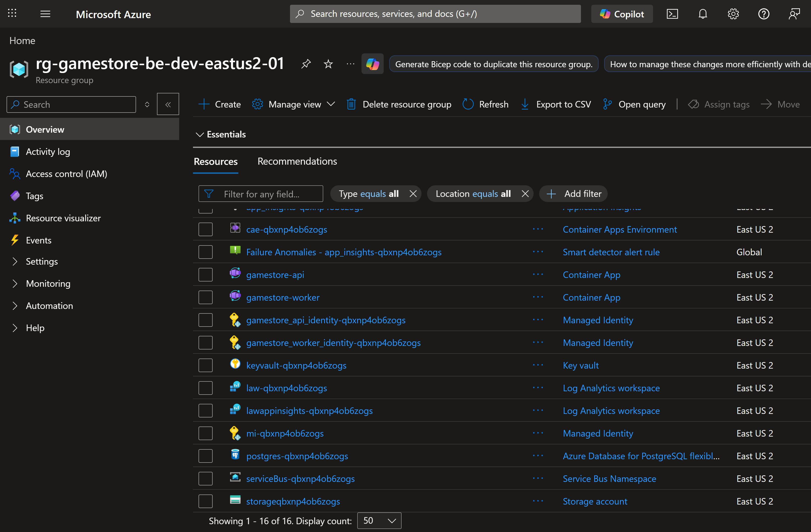This screenshot has width=811, height=532.
Task: Click the gamestore-api container app icon
Action: click(x=235, y=273)
